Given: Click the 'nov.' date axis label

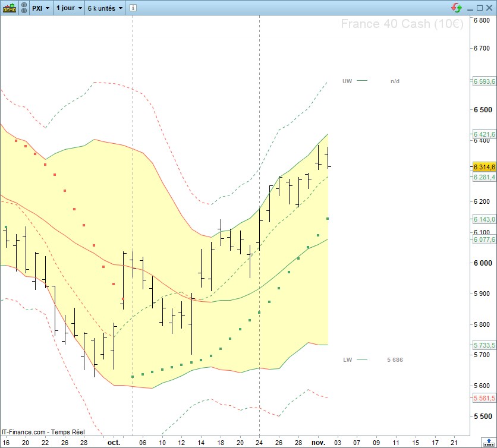Looking at the screenshot, I should click(318, 442).
